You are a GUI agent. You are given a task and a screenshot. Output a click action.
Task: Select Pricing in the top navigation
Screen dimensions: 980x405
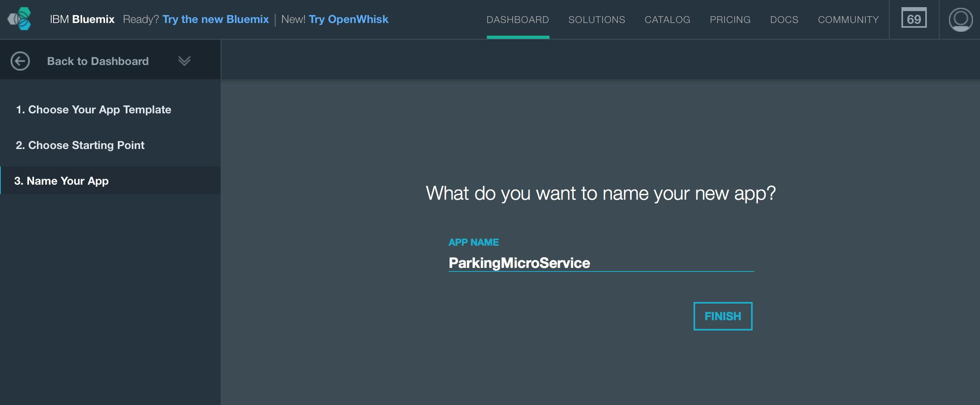[730, 19]
